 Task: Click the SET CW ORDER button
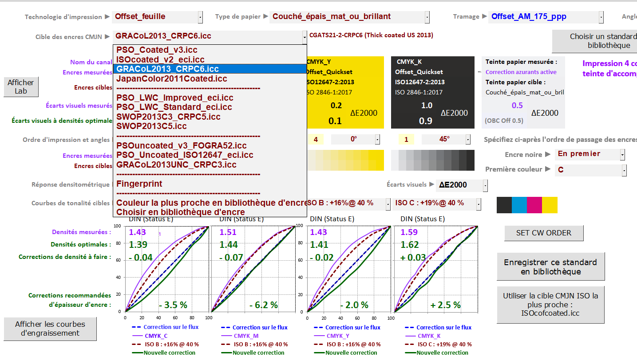click(x=544, y=233)
